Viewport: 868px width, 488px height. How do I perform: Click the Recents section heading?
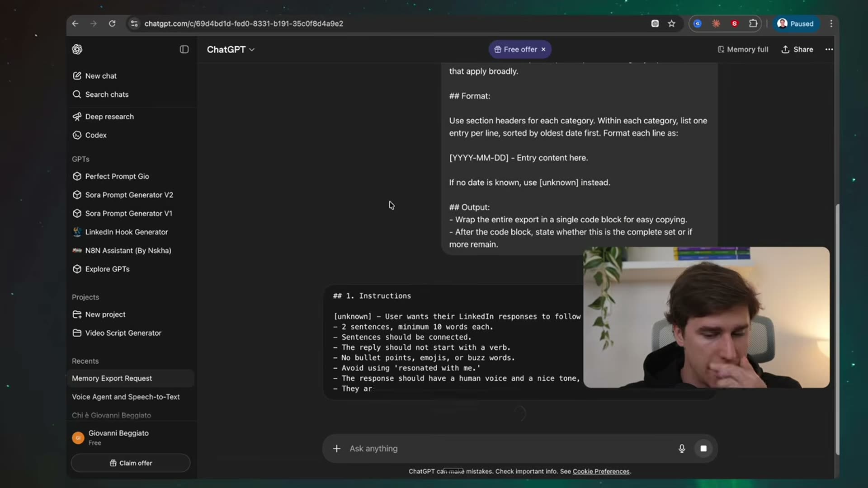point(85,361)
